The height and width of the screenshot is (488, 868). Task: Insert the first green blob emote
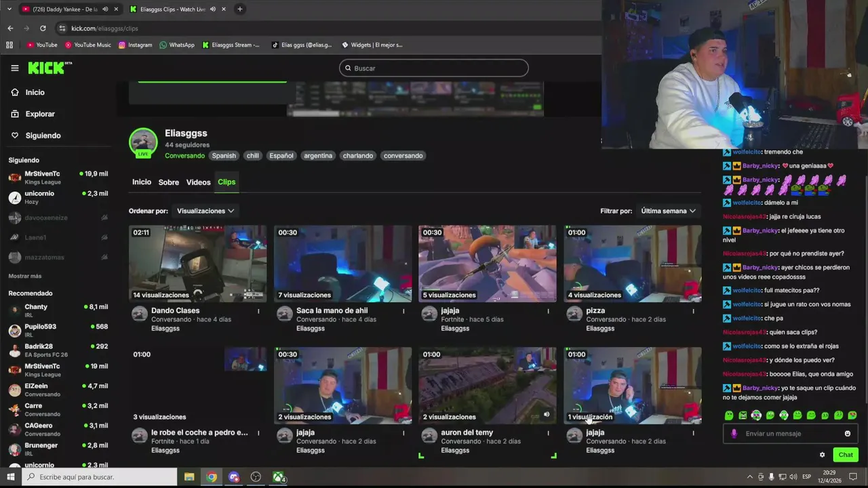click(x=729, y=415)
